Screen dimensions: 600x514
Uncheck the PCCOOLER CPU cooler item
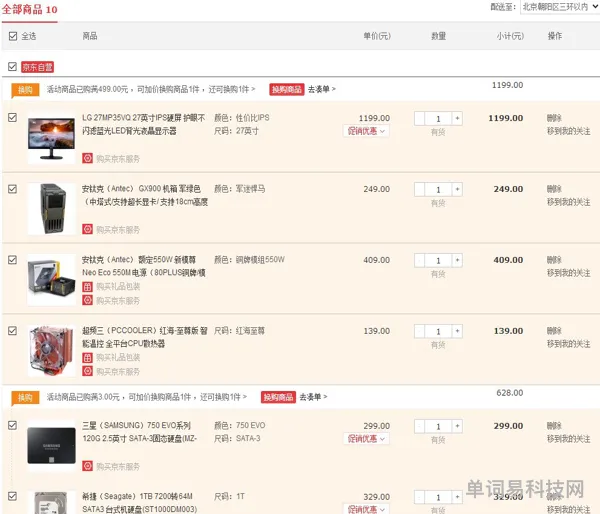click(13, 331)
